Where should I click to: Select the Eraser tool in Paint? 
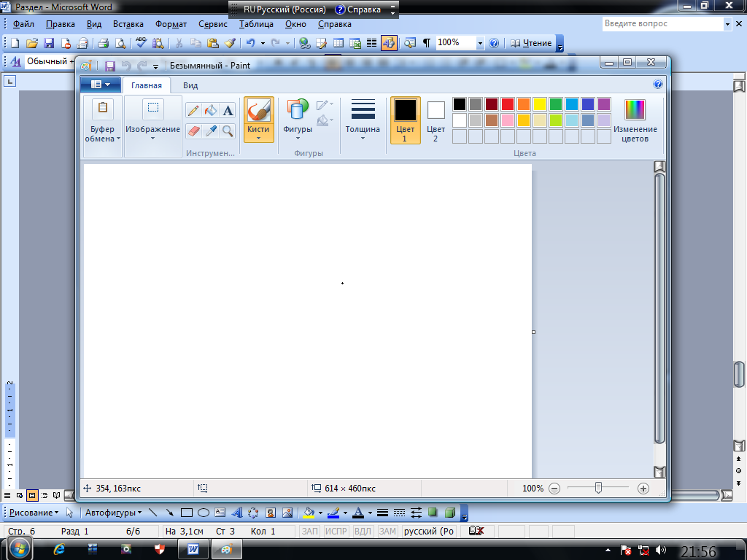point(193,131)
